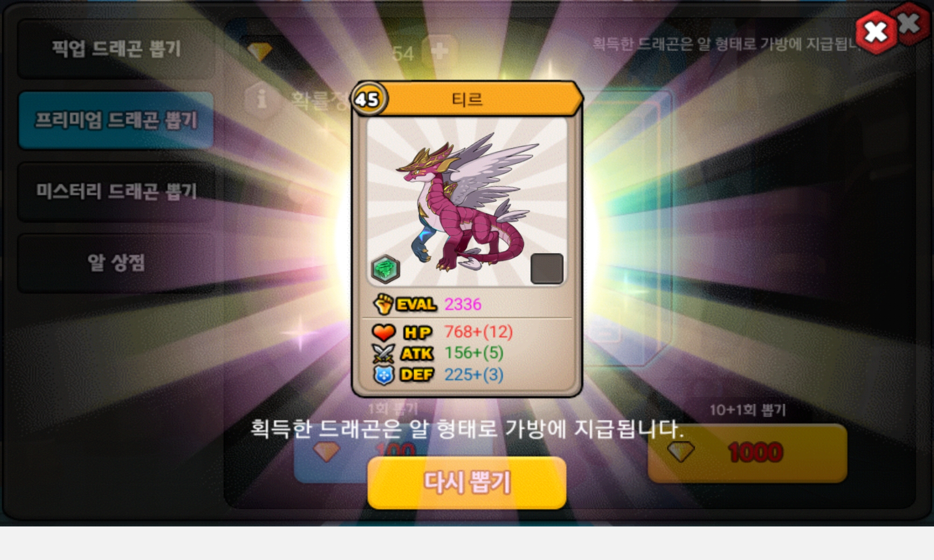The height and width of the screenshot is (560, 934).
Task: Click the dragon portrait on the card
Action: pos(467,202)
